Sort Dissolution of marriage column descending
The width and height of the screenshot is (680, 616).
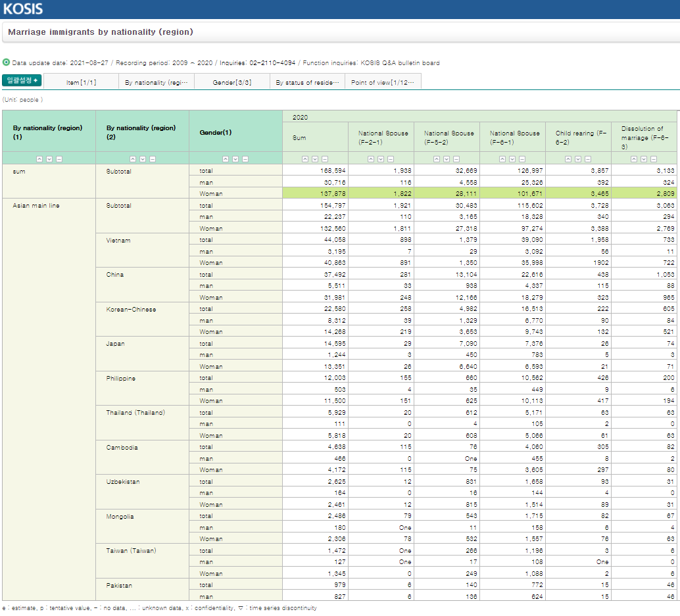tap(643, 158)
